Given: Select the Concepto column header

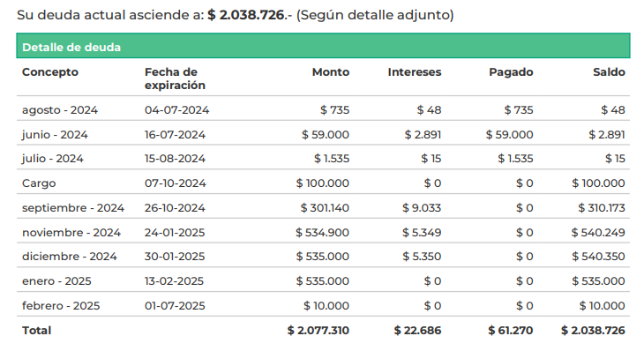Looking at the screenshot, I should click(x=50, y=72).
